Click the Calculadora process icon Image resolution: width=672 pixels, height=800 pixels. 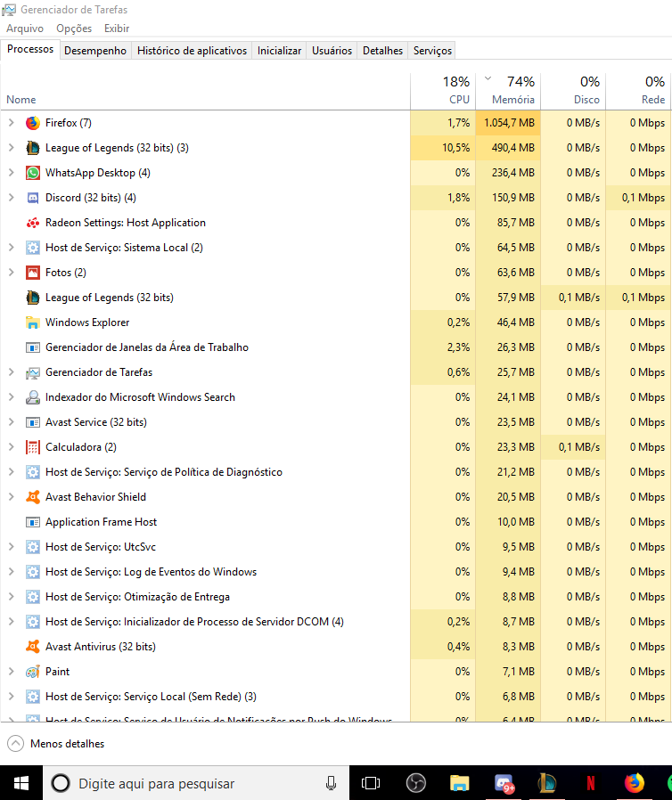click(x=33, y=447)
